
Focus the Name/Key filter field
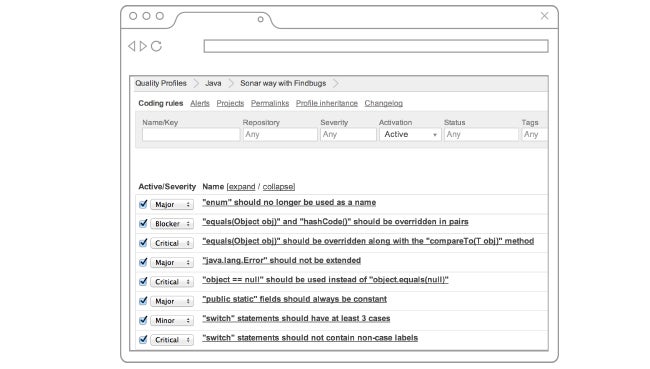(191, 134)
